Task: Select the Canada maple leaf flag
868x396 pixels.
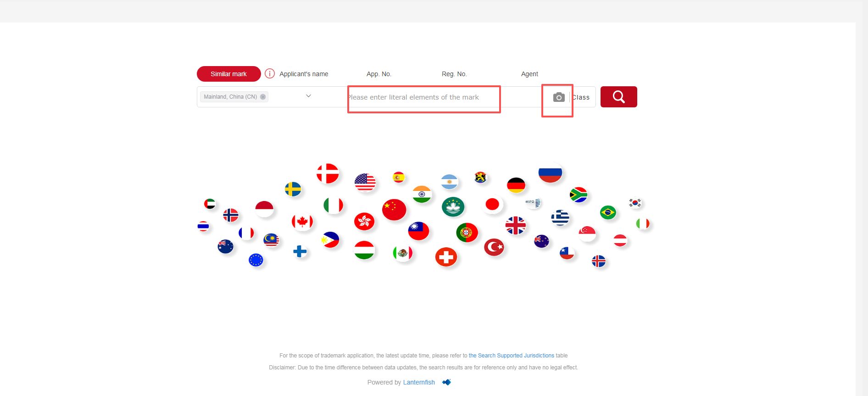Action: (302, 222)
